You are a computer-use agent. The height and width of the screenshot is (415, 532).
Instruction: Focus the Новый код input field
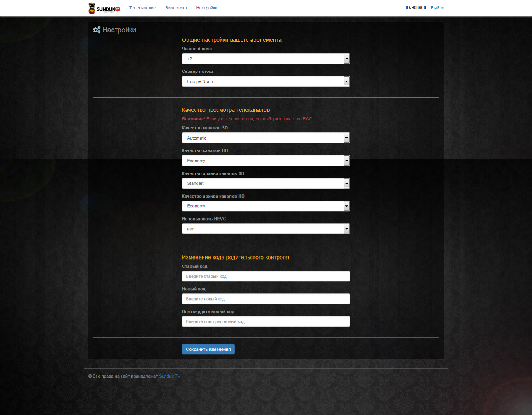click(266, 299)
